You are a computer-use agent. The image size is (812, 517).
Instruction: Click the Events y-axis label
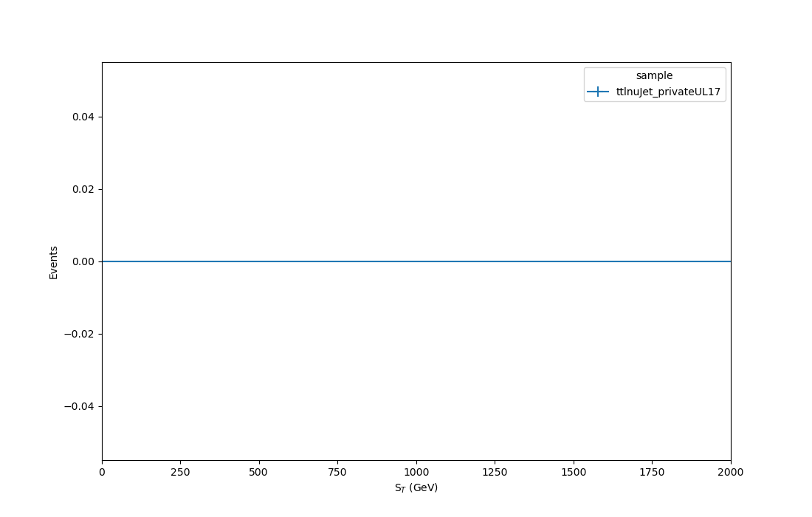pyautogui.click(x=53, y=263)
